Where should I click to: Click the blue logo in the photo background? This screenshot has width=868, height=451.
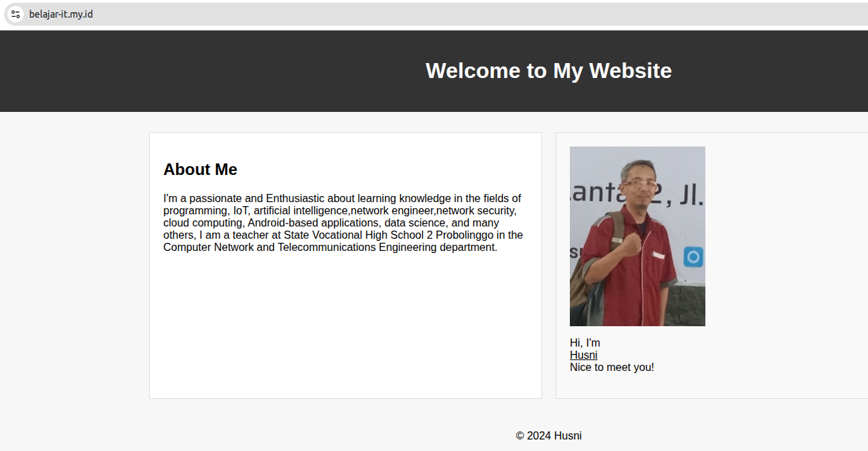(693, 257)
